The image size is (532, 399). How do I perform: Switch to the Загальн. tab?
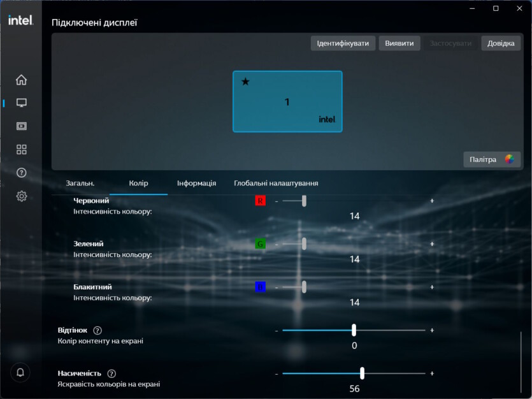(x=80, y=183)
